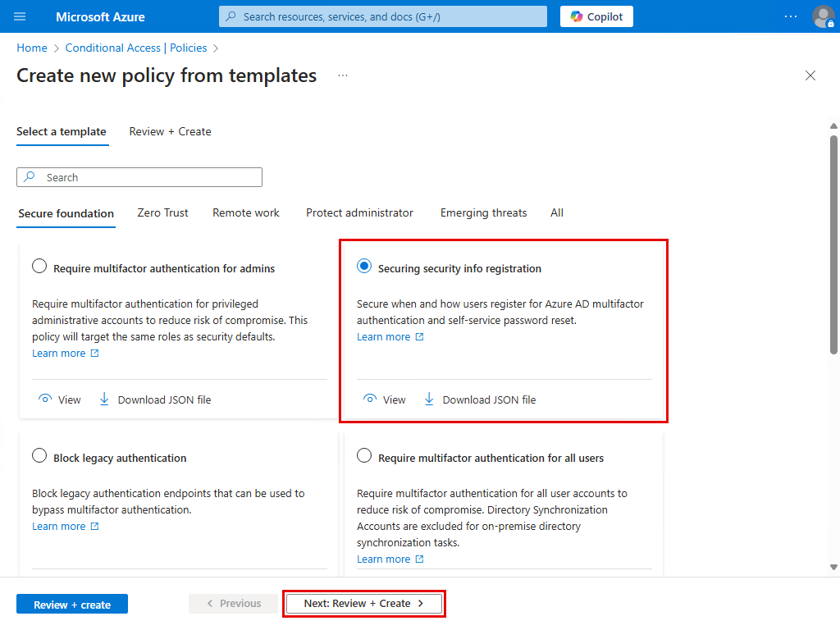Image resolution: width=840 pixels, height=630 pixels.
Task: Open the user account avatar
Action: pos(823,16)
